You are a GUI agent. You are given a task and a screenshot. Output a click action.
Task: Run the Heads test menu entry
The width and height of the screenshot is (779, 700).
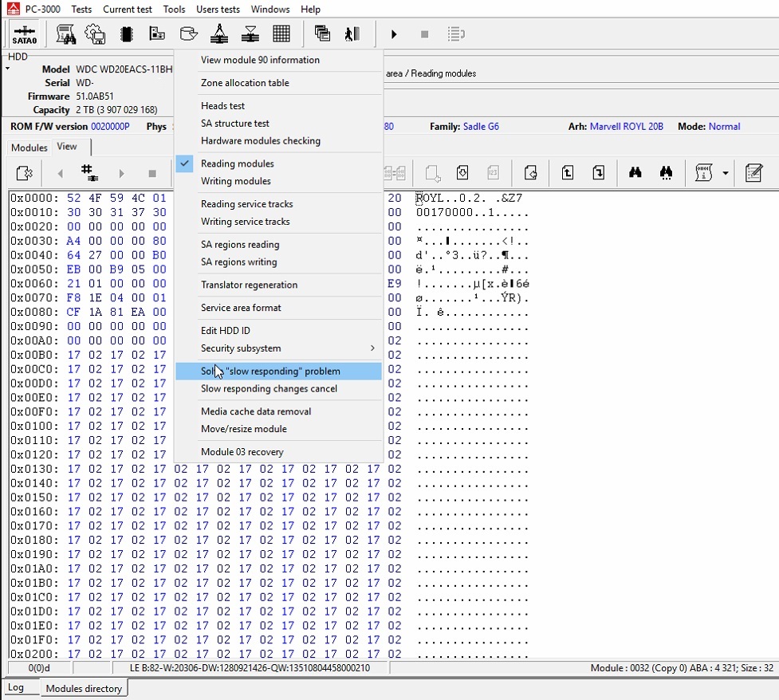[278, 106]
